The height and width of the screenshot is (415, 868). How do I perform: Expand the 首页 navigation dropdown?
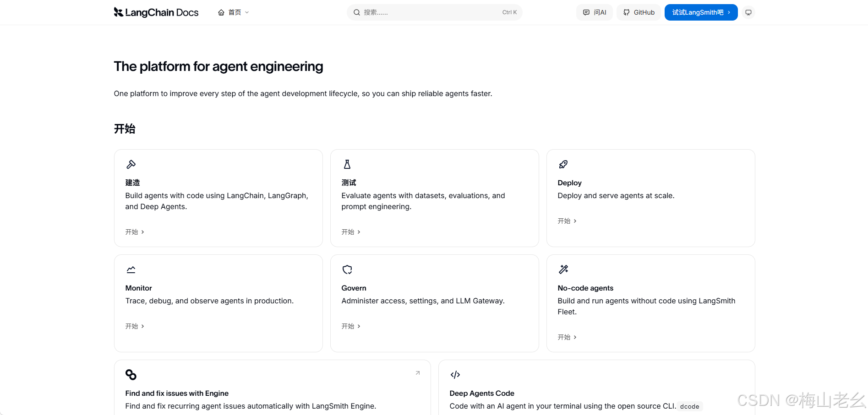click(x=234, y=12)
